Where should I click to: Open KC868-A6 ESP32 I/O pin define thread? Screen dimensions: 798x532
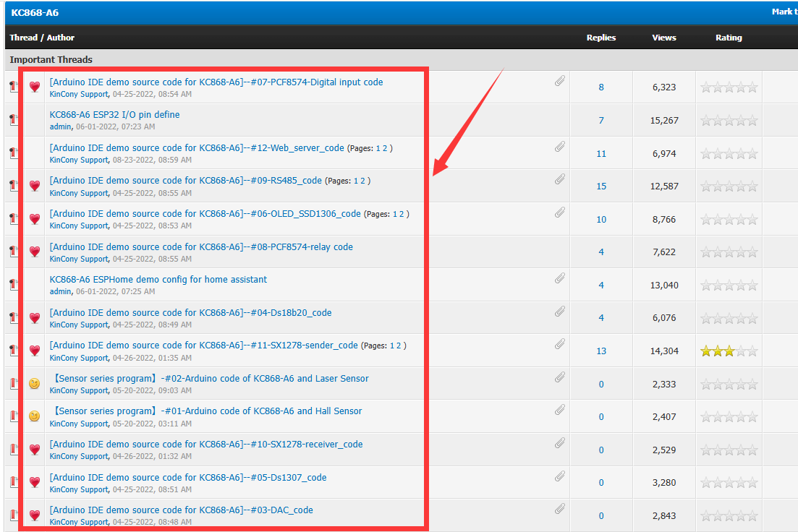(114, 115)
